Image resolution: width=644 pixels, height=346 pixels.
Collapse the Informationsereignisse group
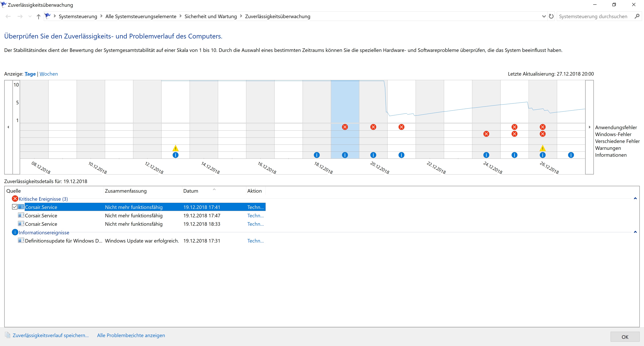point(635,232)
